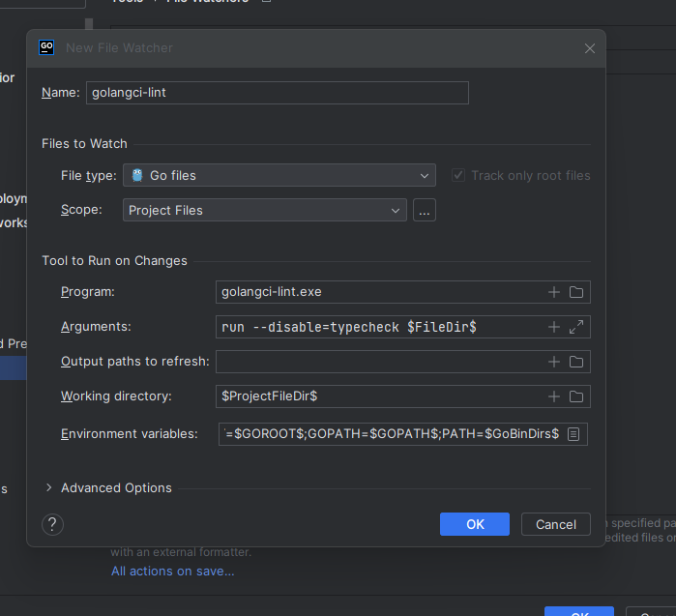Cancel the New File Watcher dialog
This screenshot has height=616, width=676.
tap(555, 524)
